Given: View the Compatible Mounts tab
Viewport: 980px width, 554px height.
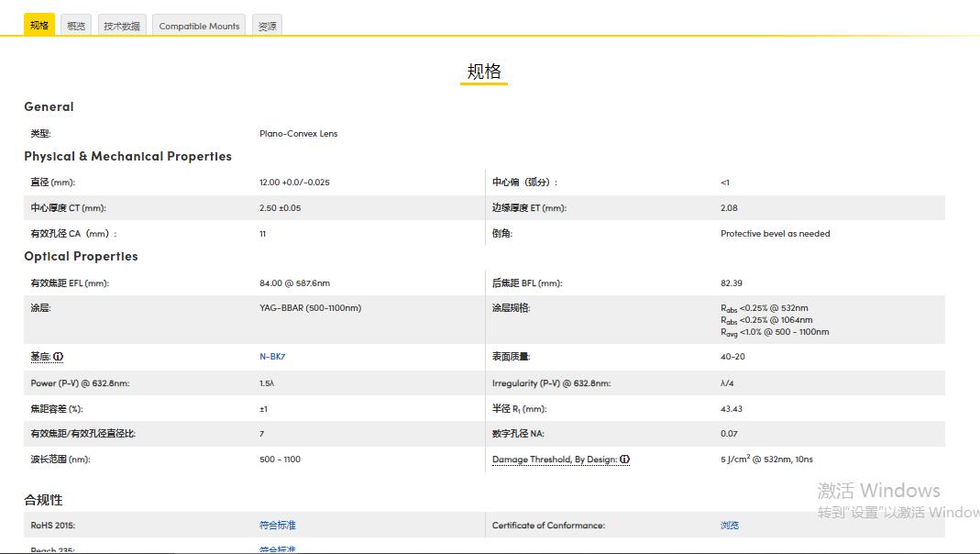Looking at the screenshot, I should [198, 26].
